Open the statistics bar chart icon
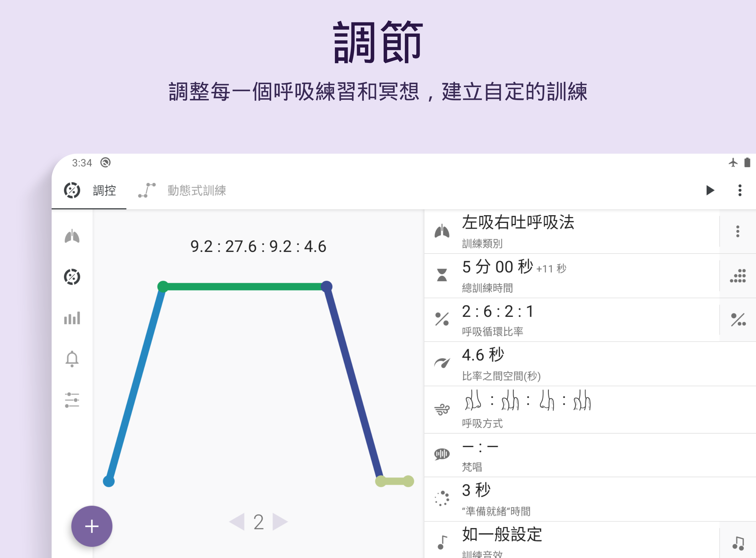 click(72, 318)
